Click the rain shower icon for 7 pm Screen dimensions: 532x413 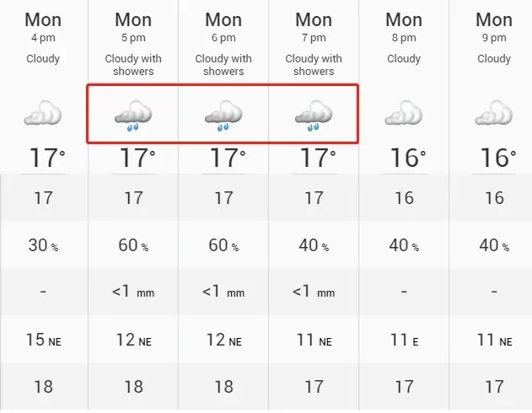point(314,115)
